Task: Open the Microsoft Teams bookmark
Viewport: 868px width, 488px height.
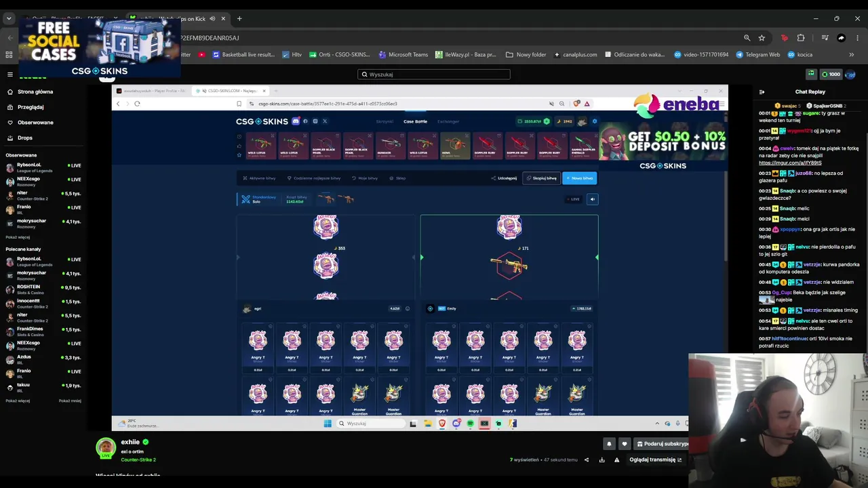Action: click(x=403, y=54)
